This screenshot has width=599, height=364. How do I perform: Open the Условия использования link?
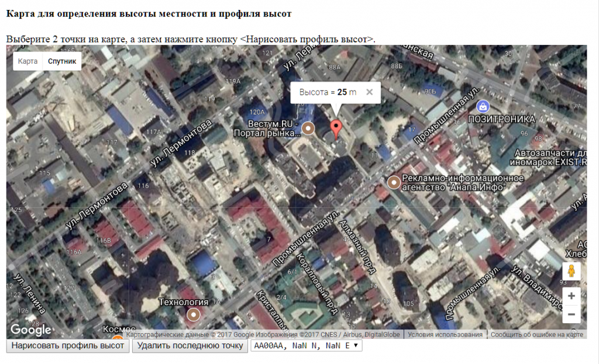445,335
